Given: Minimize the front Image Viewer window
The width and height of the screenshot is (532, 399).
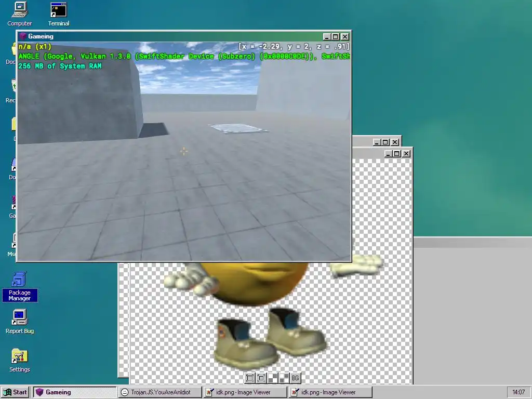Looking at the screenshot, I should coord(389,154).
